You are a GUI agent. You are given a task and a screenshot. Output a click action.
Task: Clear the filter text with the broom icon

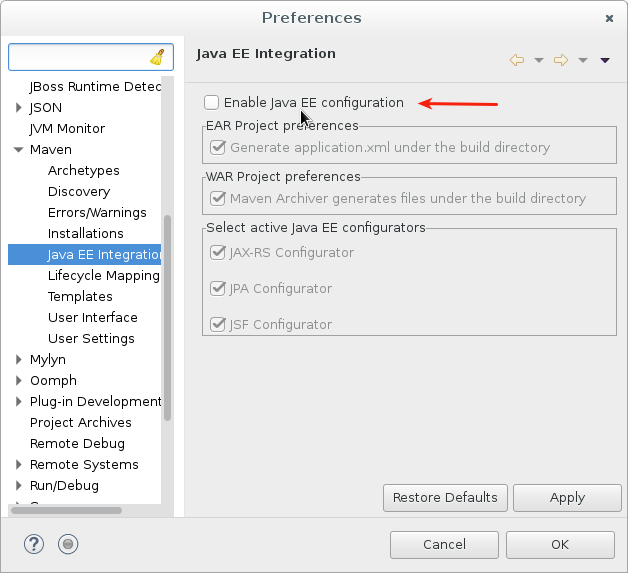[x=157, y=57]
